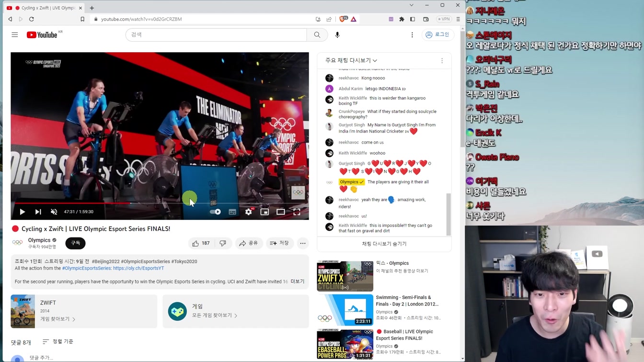Image resolution: width=644 pixels, height=362 pixels.
Task: Click the search magnifier button
Action: pyautogui.click(x=317, y=35)
